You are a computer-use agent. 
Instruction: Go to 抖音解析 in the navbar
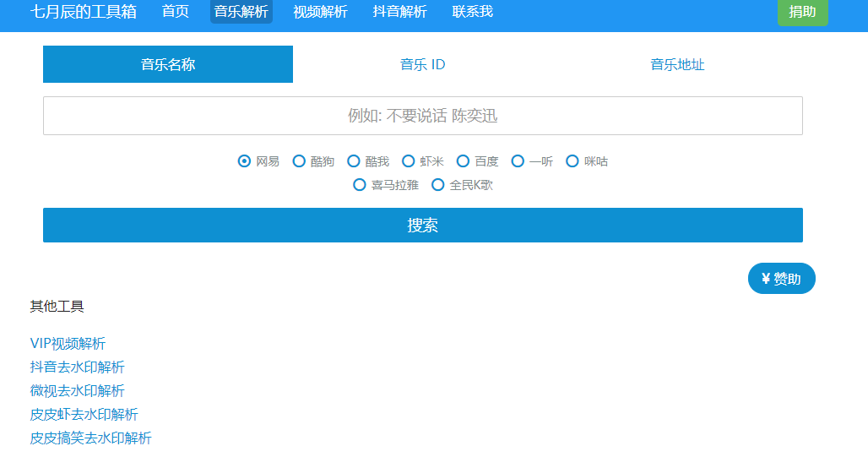tap(399, 12)
